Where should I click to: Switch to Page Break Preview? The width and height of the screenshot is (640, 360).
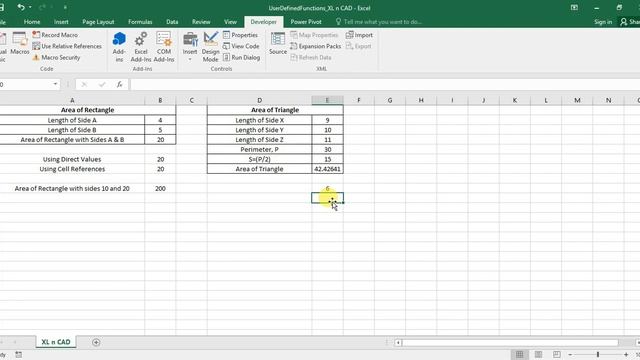click(557, 354)
